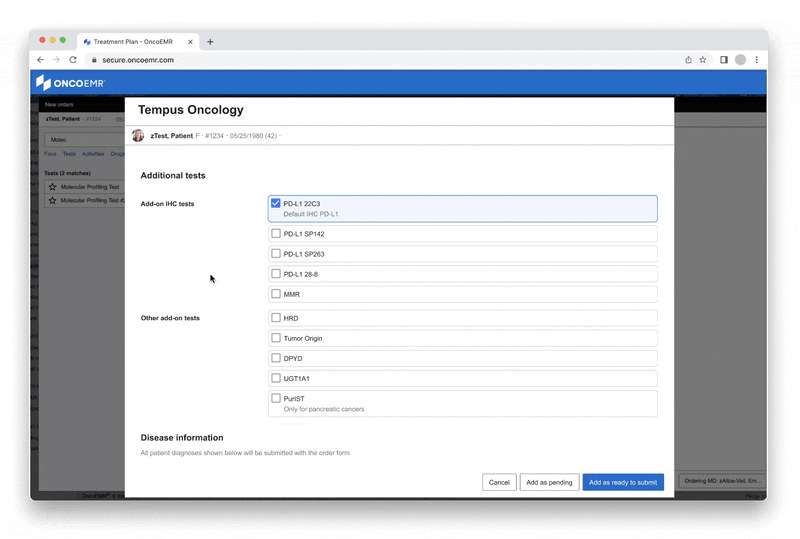Click patient avatar photo in dialog

[138, 135]
